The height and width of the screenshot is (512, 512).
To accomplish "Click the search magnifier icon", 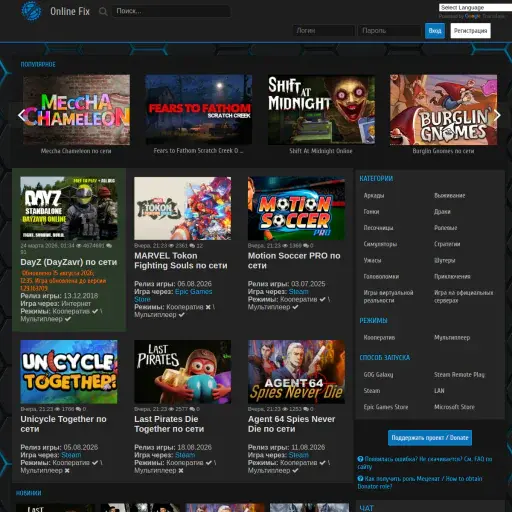I will [x=103, y=12].
